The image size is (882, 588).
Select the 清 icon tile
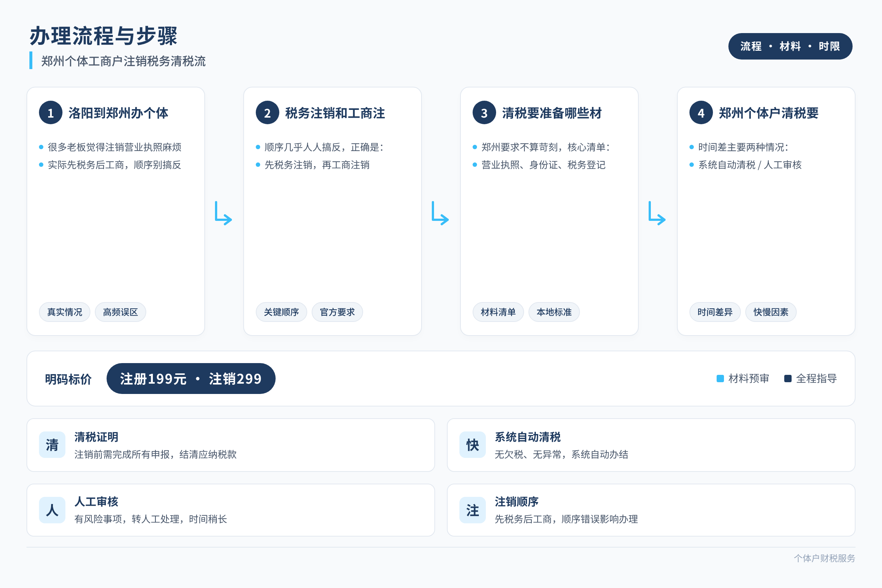coord(52,445)
